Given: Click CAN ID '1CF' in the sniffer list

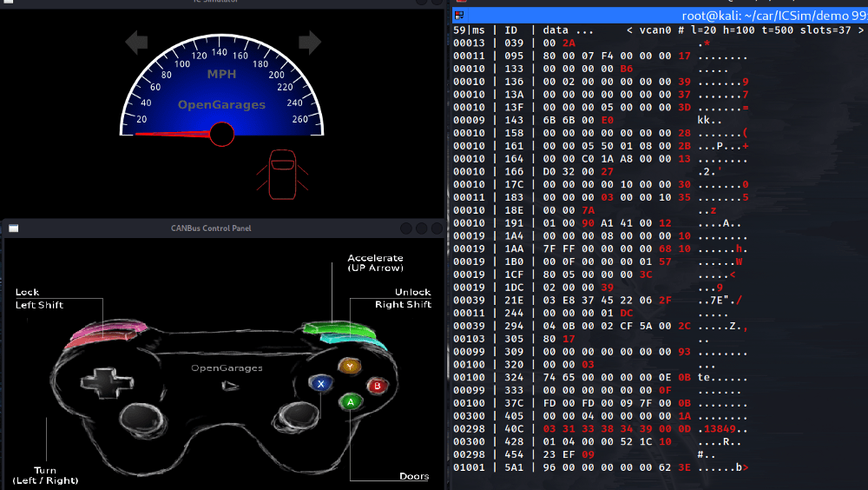Looking at the screenshot, I should point(514,275).
